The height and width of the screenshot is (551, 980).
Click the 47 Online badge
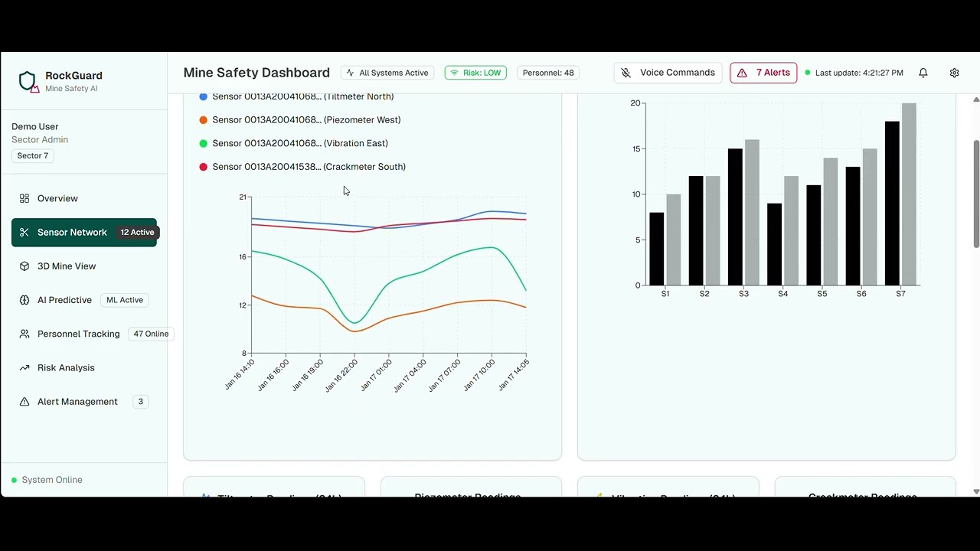[x=151, y=334]
